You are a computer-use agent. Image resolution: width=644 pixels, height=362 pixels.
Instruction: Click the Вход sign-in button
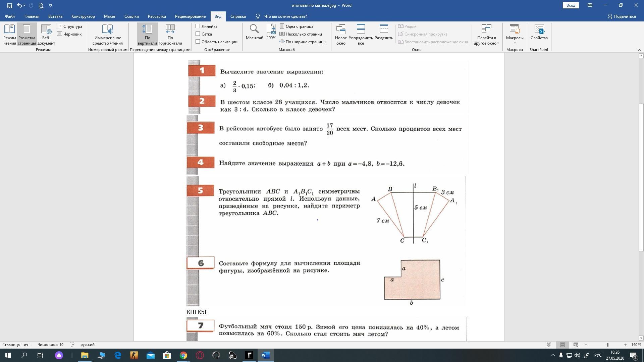(571, 5)
